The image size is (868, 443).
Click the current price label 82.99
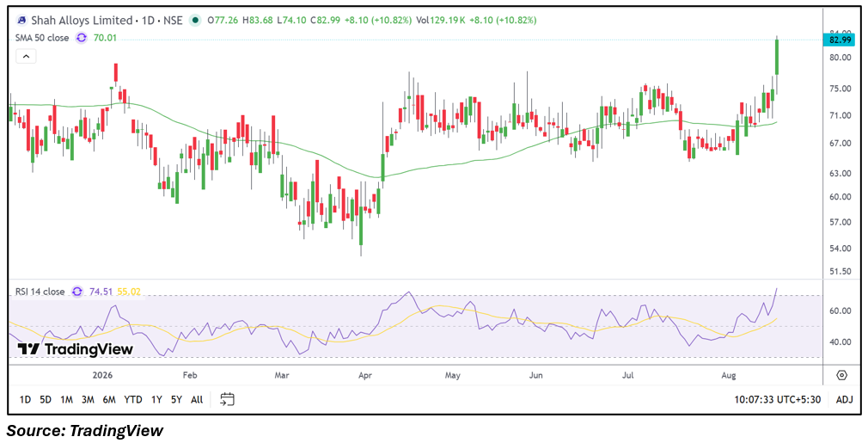pyautogui.click(x=840, y=40)
